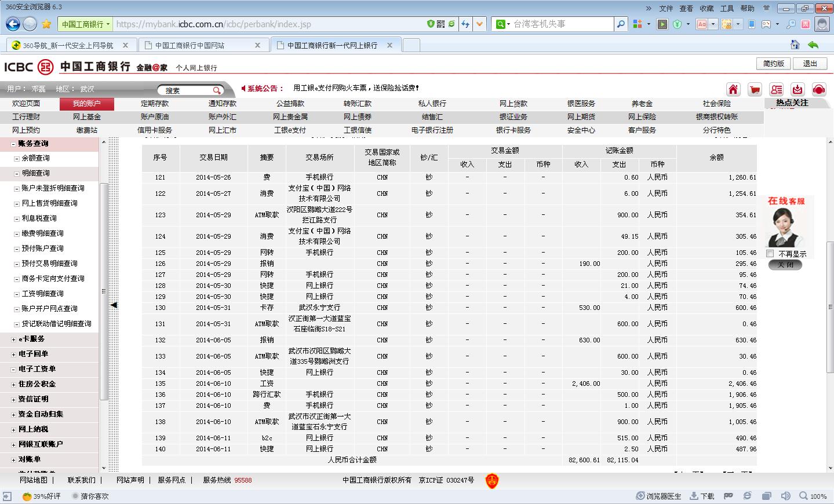Expand the 住房公积金 sidebar section
Viewport: 834px width, 504px height.
[x=13, y=384]
